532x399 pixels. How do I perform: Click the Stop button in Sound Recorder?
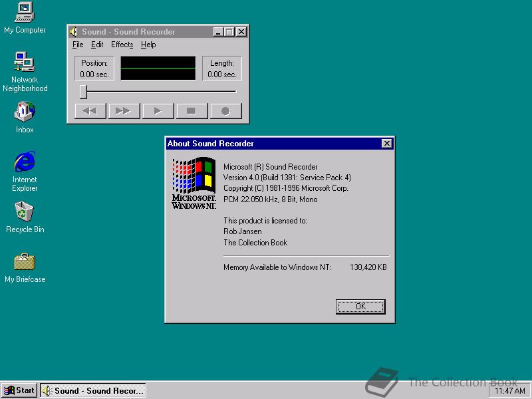(x=192, y=111)
